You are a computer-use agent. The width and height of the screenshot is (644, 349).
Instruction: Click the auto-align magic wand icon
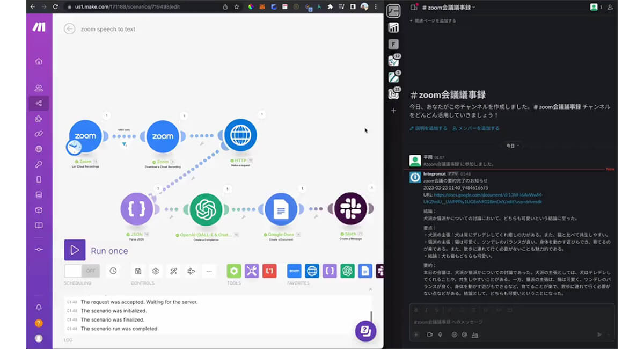(173, 271)
